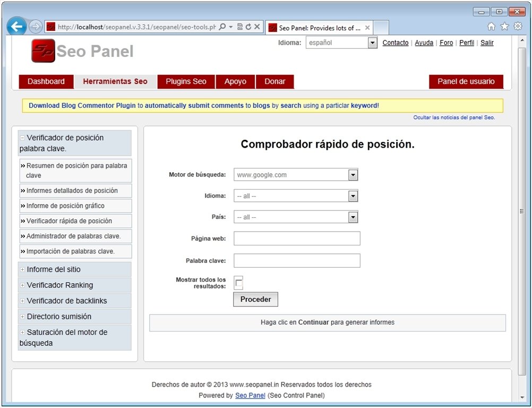
Task: Open 'Panel de usuario' tab
Action: coord(466,81)
